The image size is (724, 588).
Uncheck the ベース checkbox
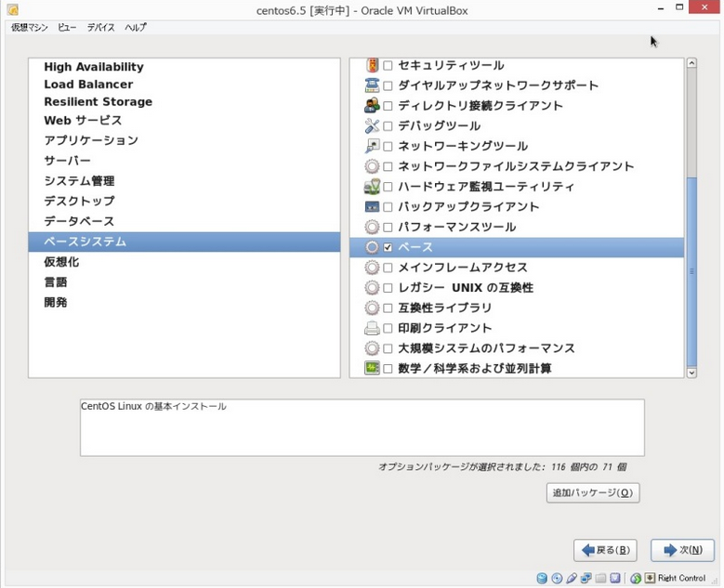pos(388,247)
